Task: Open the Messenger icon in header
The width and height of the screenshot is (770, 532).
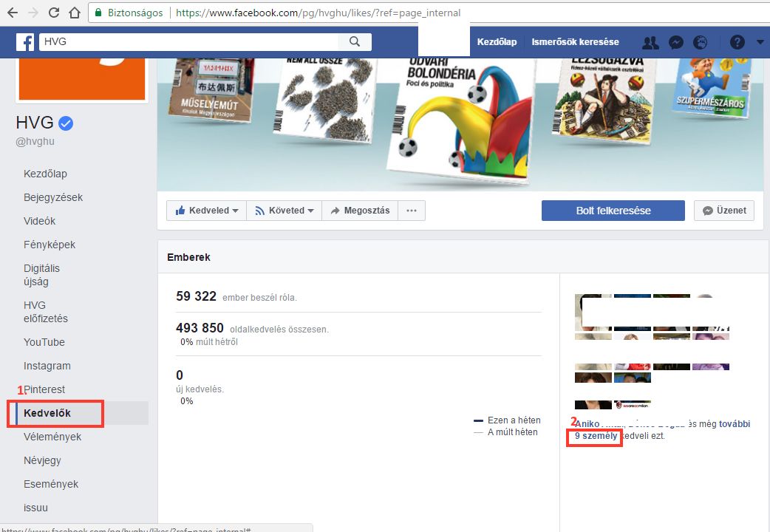Action: tap(676, 43)
